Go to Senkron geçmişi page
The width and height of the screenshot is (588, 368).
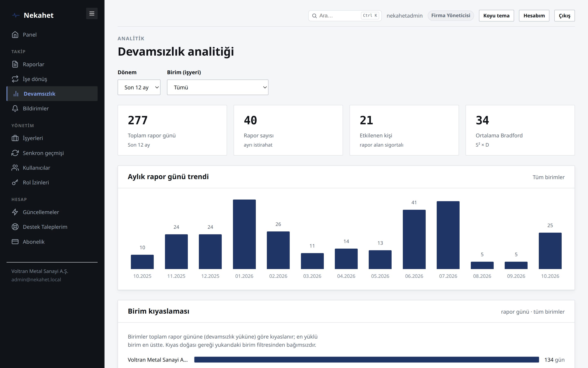click(52, 153)
